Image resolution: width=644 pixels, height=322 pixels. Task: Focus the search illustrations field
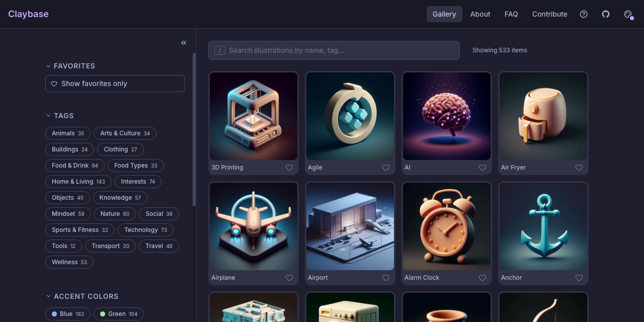[334, 50]
